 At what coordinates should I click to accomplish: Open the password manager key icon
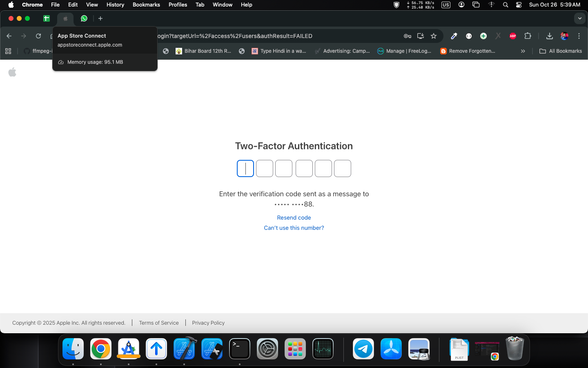(x=407, y=36)
